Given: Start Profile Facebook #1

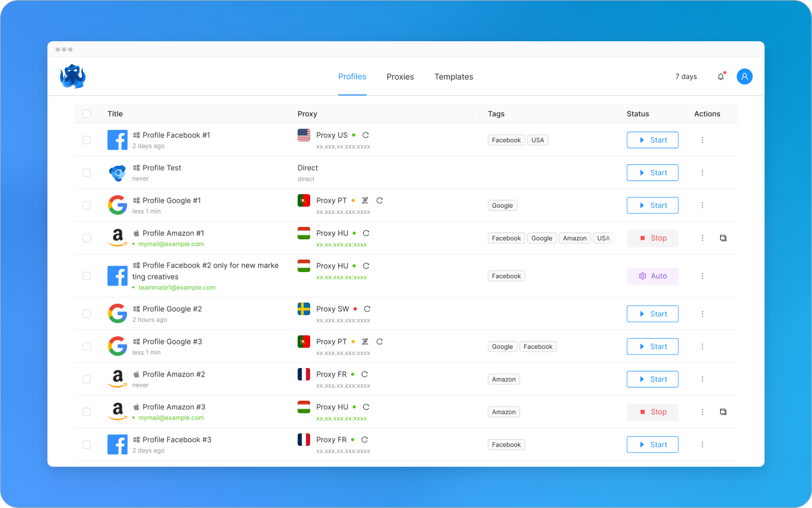Looking at the screenshot, I should pos(652,140).
